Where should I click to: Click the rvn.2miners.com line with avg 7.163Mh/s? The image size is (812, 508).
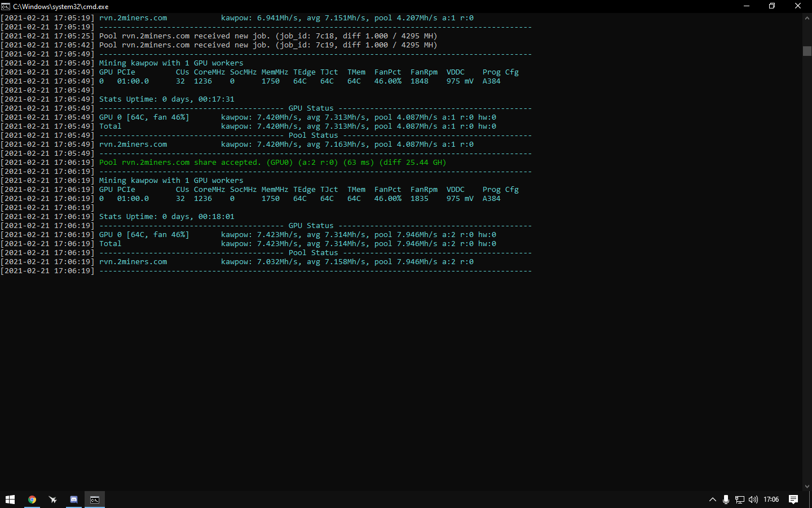[286, 144]
